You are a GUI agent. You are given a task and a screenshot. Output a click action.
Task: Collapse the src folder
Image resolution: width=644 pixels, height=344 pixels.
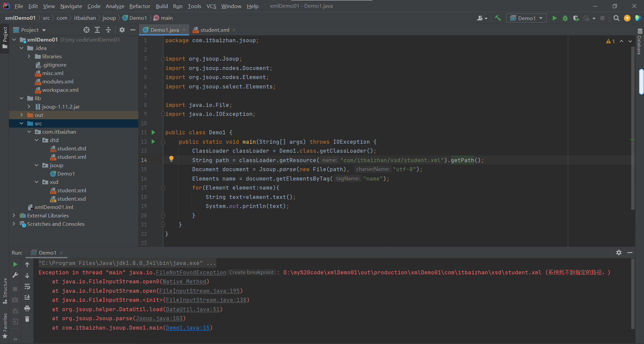(x=21, y=123)
